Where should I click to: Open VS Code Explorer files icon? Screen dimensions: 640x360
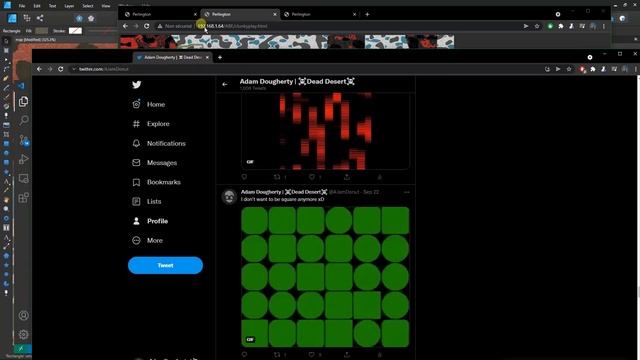24,101
